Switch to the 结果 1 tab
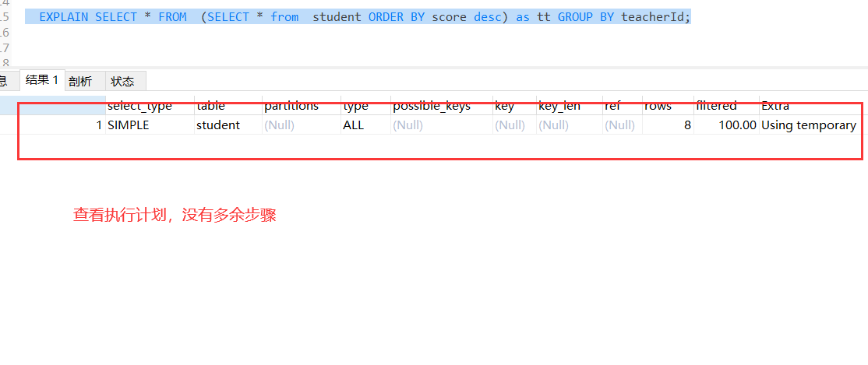The image size is (868, 365). coord(42,80)
